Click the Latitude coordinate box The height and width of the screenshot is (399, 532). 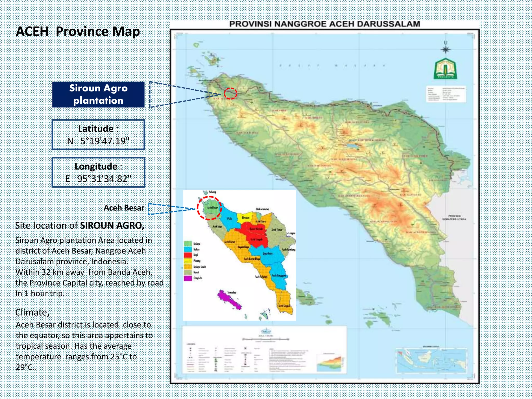coord(98,135)
